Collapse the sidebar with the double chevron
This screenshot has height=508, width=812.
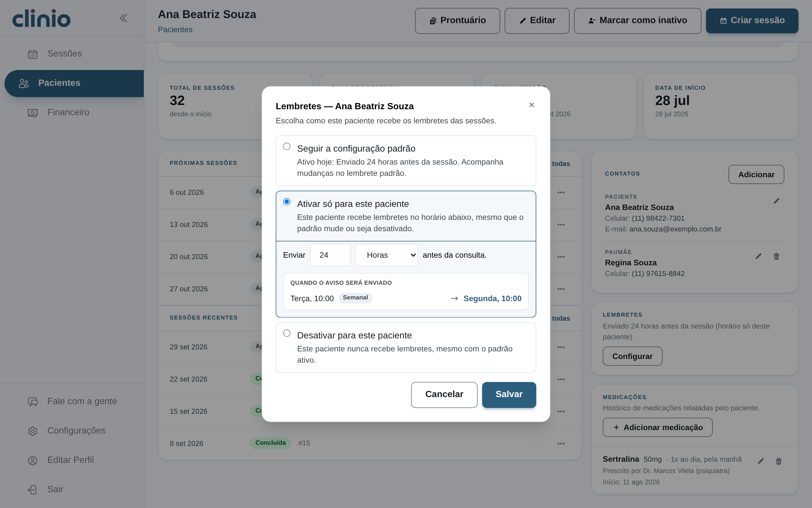tap(123, 18)
